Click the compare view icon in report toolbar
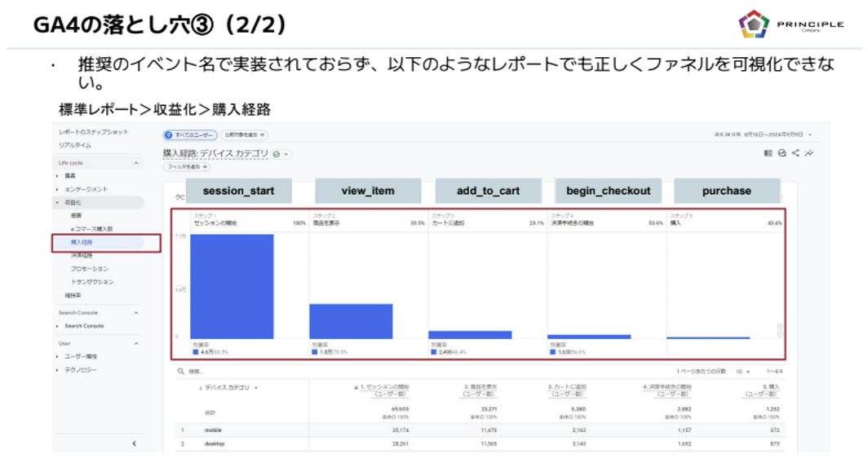This screenshot has width=868, height=459. point(768,152)
